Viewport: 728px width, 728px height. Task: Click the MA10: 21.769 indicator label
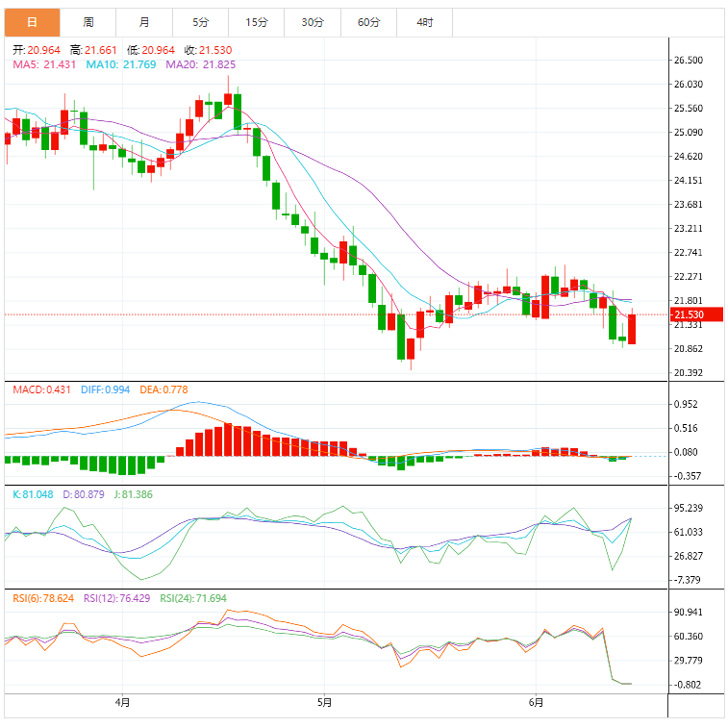click(121, 64)
